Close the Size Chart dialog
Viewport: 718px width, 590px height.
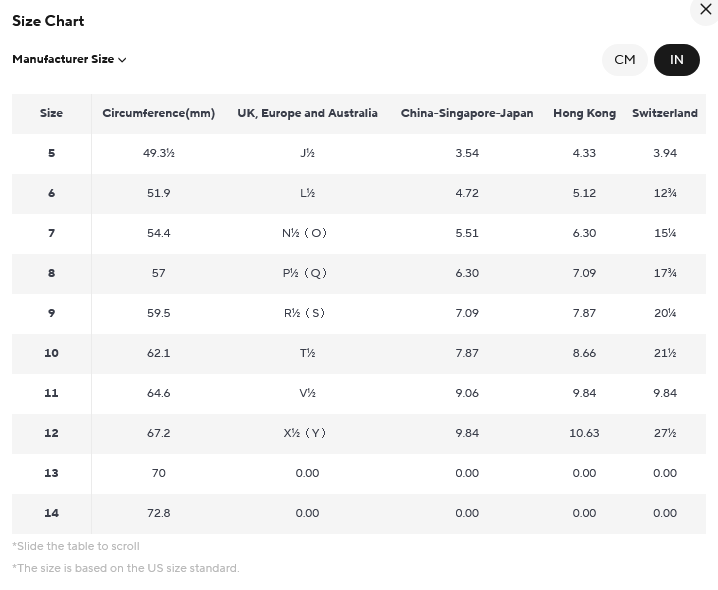pyautogui.click(x=706, y=10)
